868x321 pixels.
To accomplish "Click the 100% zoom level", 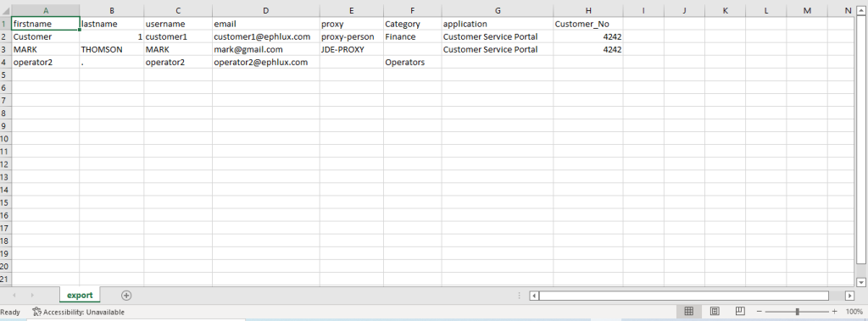I will coord(854,312).
